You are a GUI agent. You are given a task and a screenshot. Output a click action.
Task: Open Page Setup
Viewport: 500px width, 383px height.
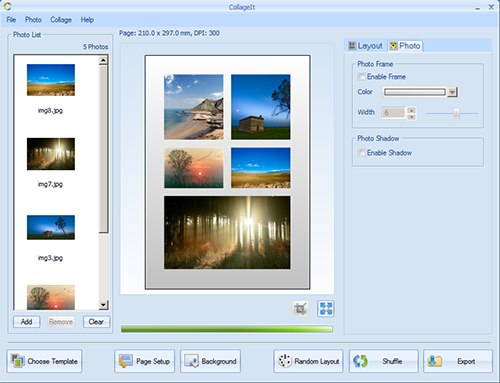tap(144, 361)
